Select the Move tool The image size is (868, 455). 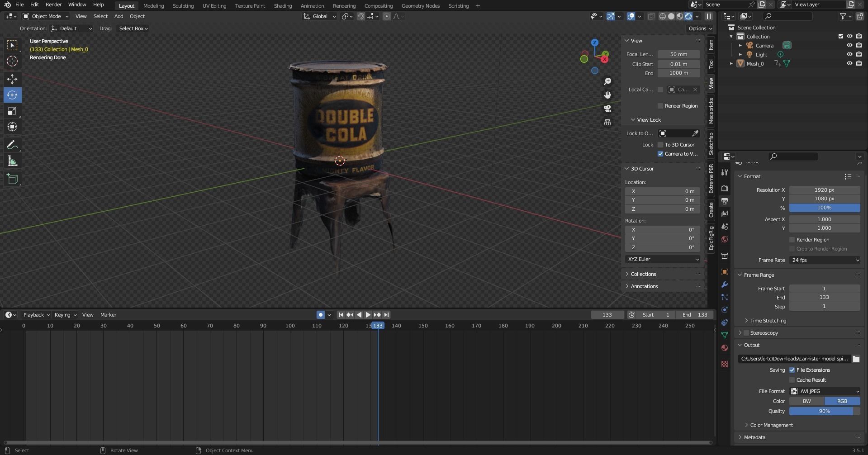point(12,79)
